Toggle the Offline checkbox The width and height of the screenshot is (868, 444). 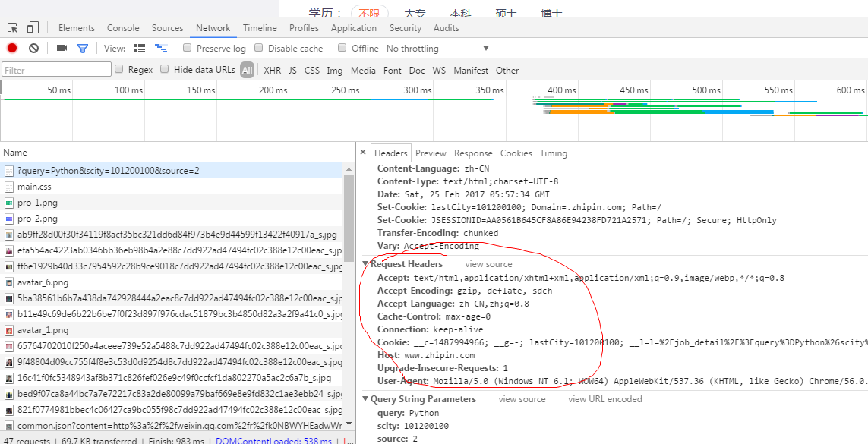point(342,48)
